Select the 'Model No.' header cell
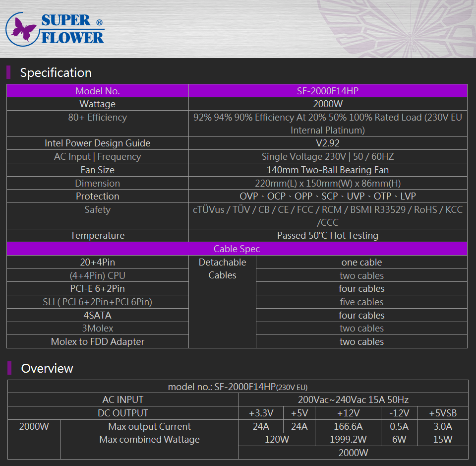The width and height of the screenshot is (476, 466). click(x=98, y=91)
